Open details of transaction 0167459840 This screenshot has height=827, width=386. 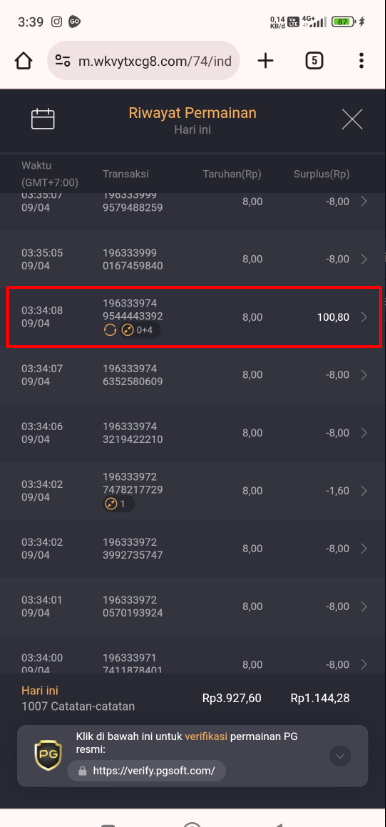(192, 259)
